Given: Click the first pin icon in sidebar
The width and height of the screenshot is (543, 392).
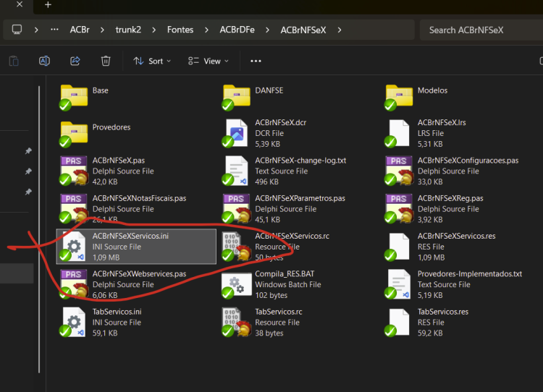Looking at the screenshot, I should point(28,151).
